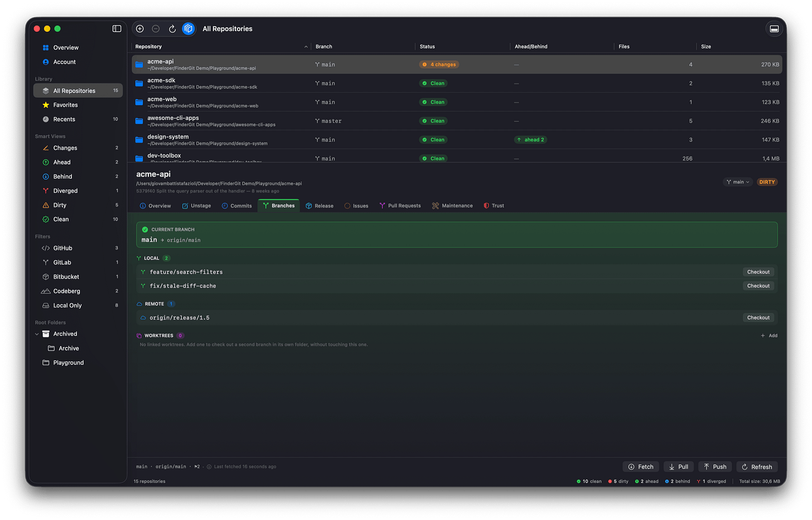Click the Pull button
This screenshot has height=520, width=812.
pos(679,467)
